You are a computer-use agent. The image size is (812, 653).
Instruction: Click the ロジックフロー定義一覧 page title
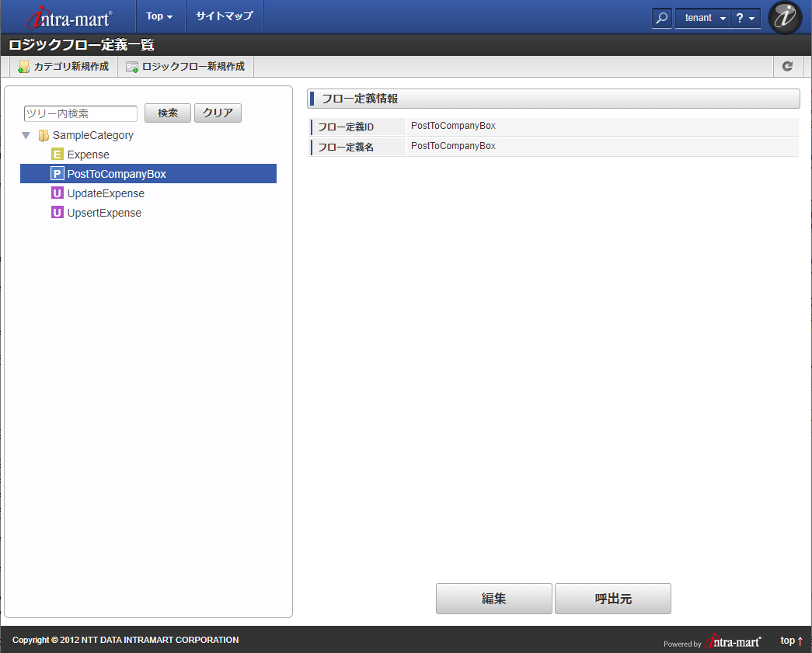(82, 45)
